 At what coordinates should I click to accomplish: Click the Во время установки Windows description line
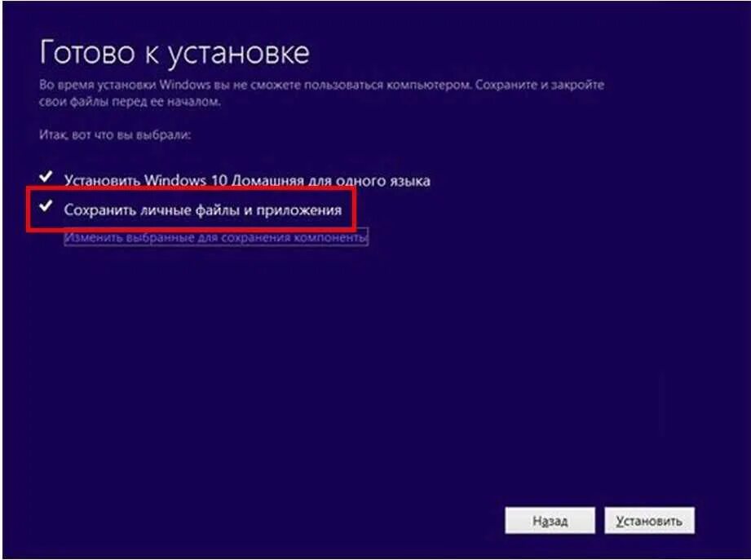point(321,85)
